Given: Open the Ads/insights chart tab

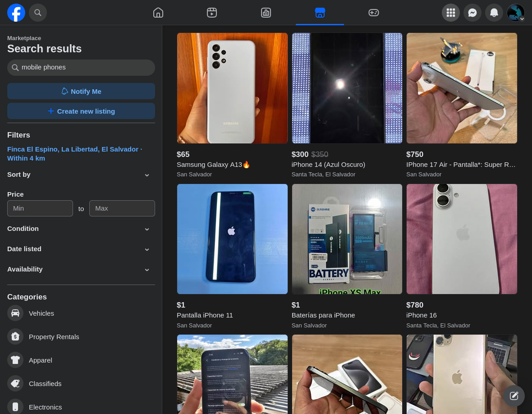Looking at the screenshot, I should (x=266, y=13).
